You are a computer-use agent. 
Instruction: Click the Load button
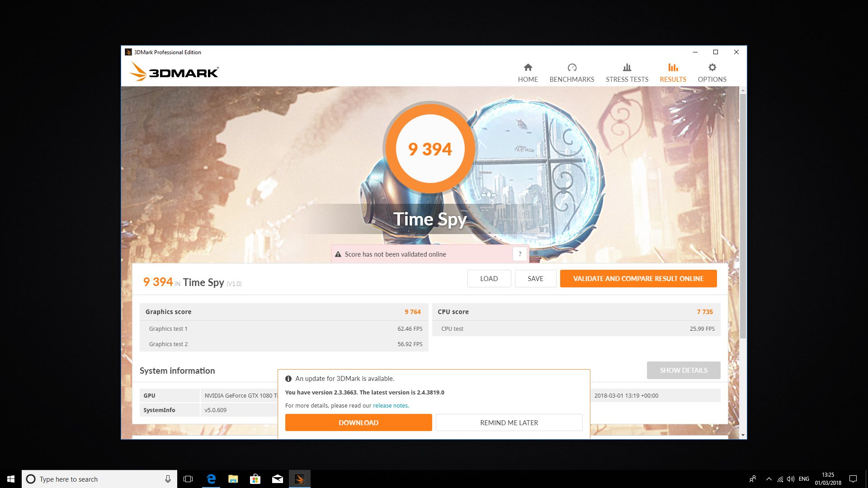489,278
